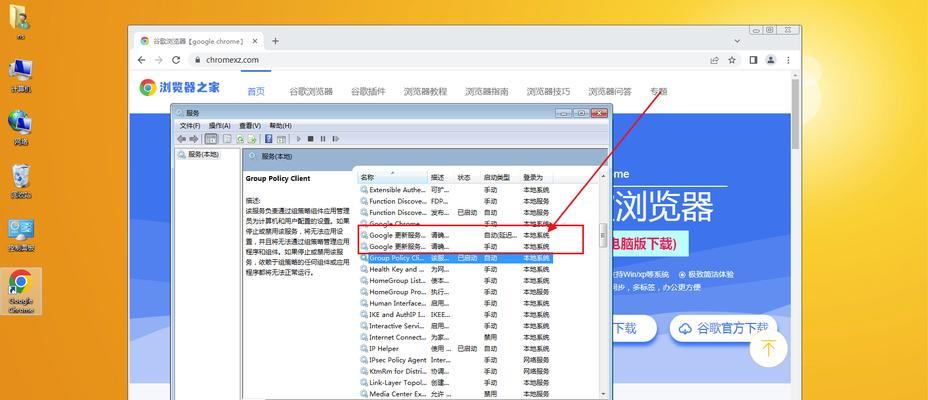Select the IPsec Policy Agent service row
Image resolution: width=928 pixels, height=400 pixels.
click(455, 360)
